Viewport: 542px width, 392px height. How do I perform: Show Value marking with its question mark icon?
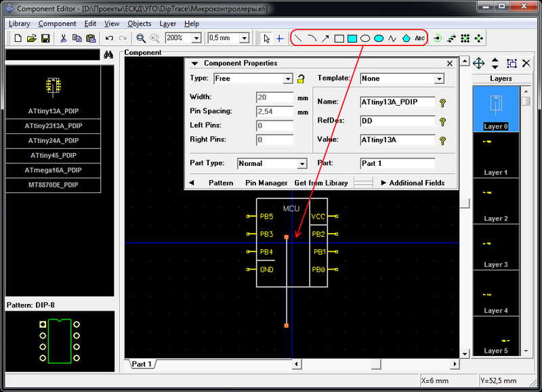point(442,141)
